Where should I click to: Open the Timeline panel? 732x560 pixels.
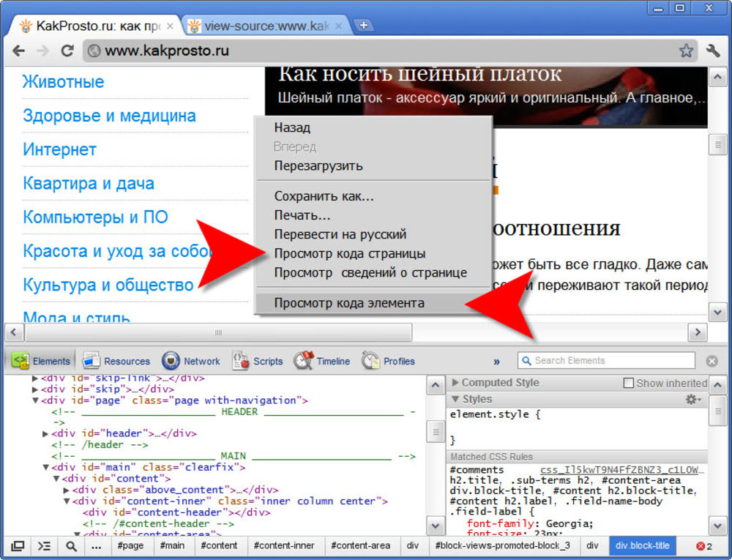pos(323,361)
